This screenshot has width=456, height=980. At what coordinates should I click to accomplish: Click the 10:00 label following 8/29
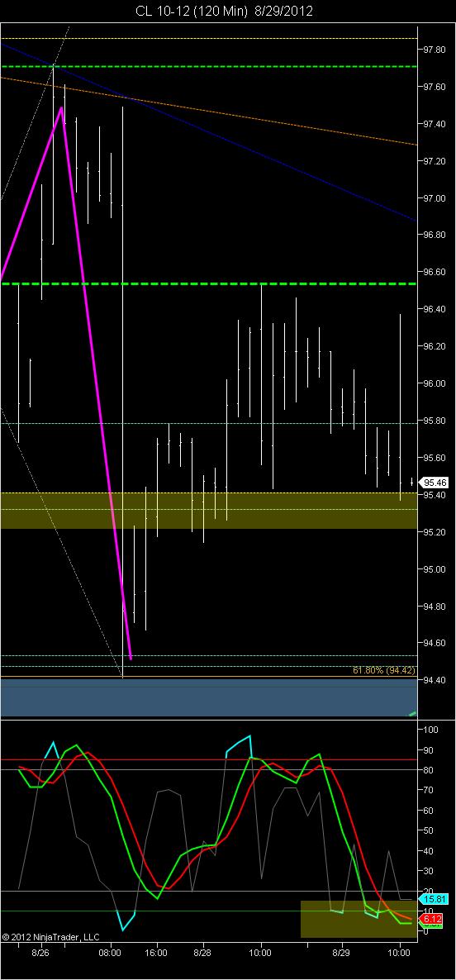pyautogui.click(x=399, y=953)
